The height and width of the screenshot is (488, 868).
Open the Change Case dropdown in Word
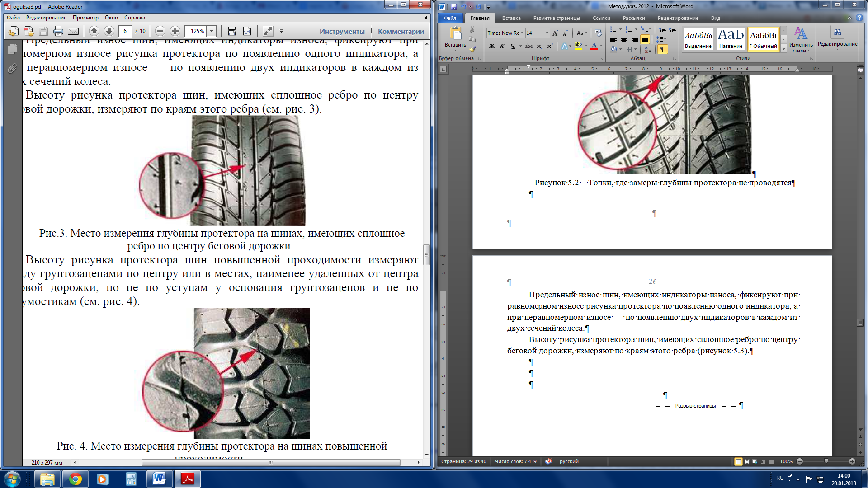coord(581,33)
